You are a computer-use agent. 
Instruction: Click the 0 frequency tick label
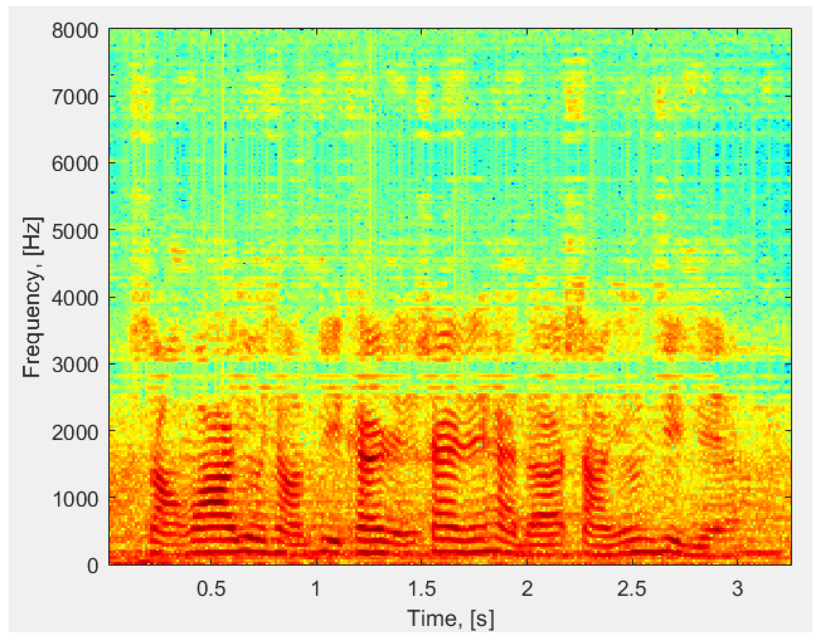[x=92, y=566]
